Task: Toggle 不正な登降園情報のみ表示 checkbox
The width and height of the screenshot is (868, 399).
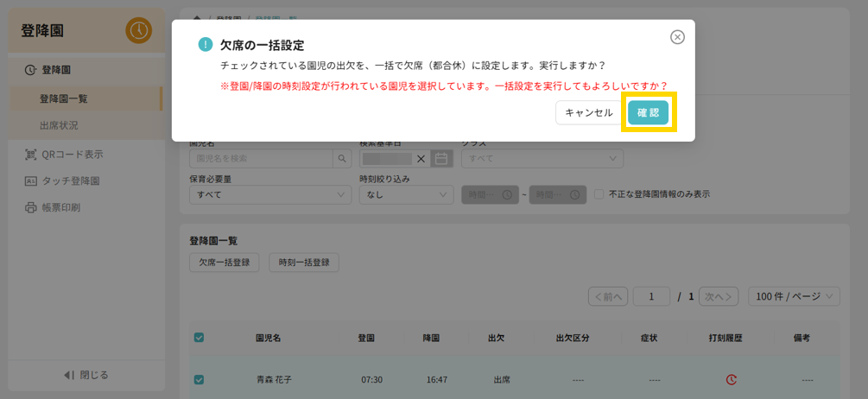Action: tap(599, 195)
